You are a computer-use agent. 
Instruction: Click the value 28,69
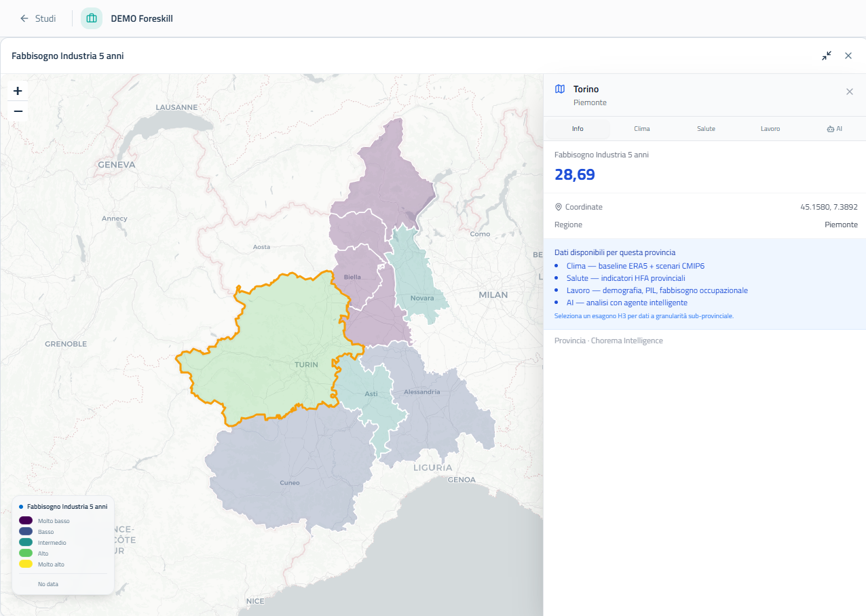tap(575, 174)
